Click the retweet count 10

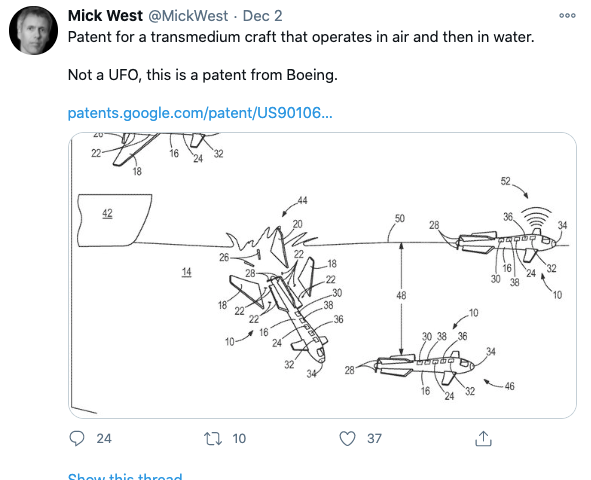tap(239, 439)
